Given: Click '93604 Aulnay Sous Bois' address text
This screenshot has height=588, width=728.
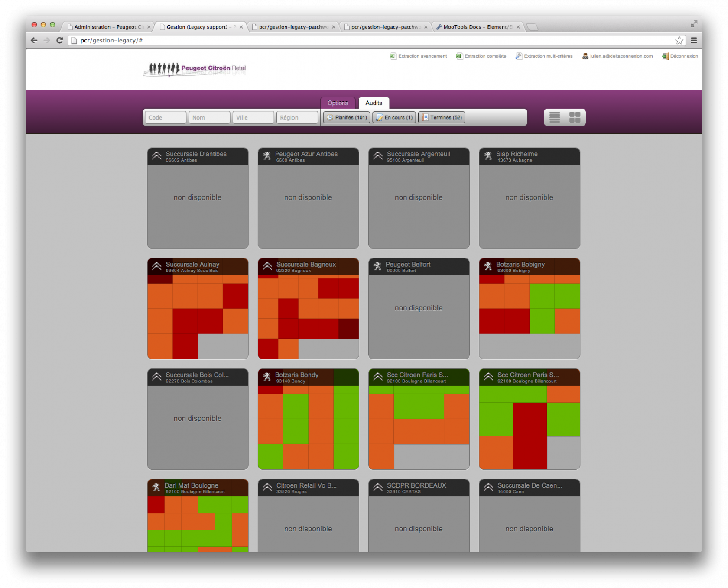Looking at the screenshot, I should coord(192,271).
